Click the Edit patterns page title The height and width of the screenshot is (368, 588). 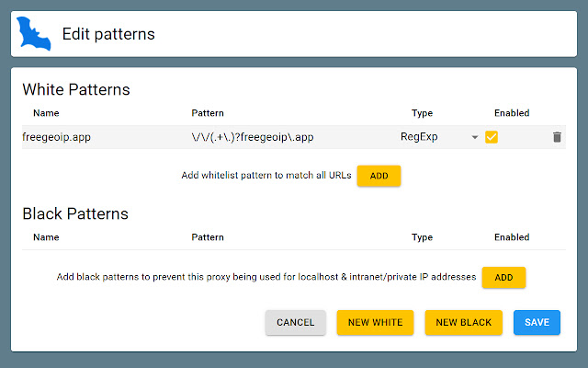(x=108, y=34)
